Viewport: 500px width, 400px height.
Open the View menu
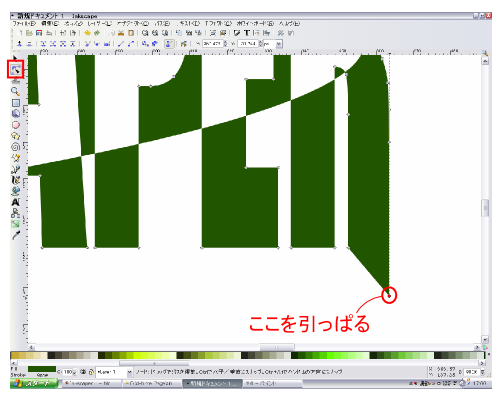tap(74, 23)
